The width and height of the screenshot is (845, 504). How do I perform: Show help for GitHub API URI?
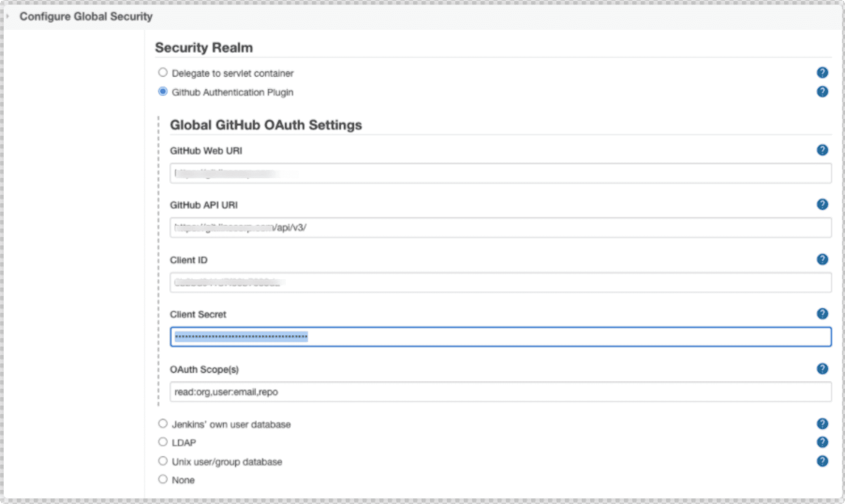coord(822,205)
